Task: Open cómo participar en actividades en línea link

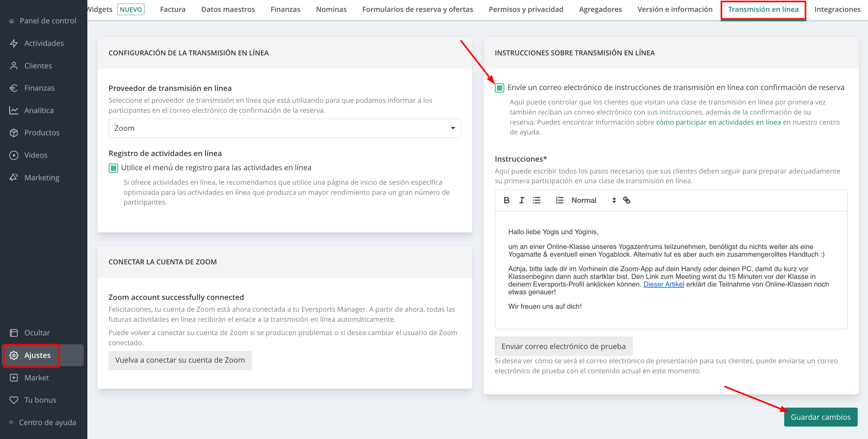Action: click(718, 122)
